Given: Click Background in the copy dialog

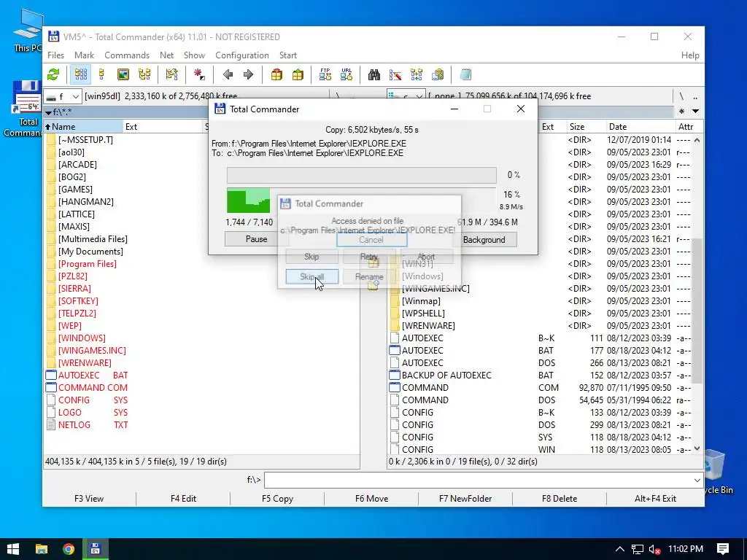Looking at the screenshot, I should point(484,239).
